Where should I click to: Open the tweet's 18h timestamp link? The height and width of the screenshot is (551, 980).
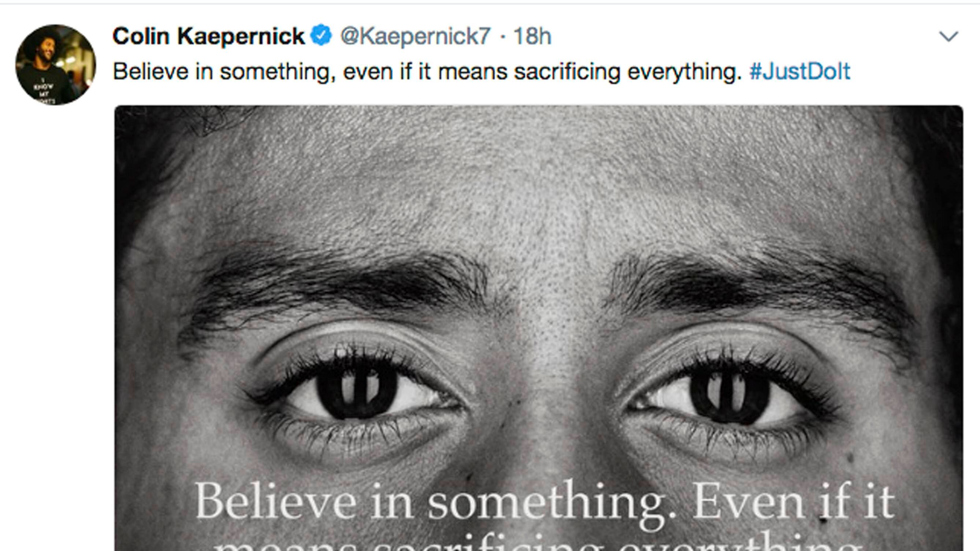pyautogui.click(x=532, y=37)
